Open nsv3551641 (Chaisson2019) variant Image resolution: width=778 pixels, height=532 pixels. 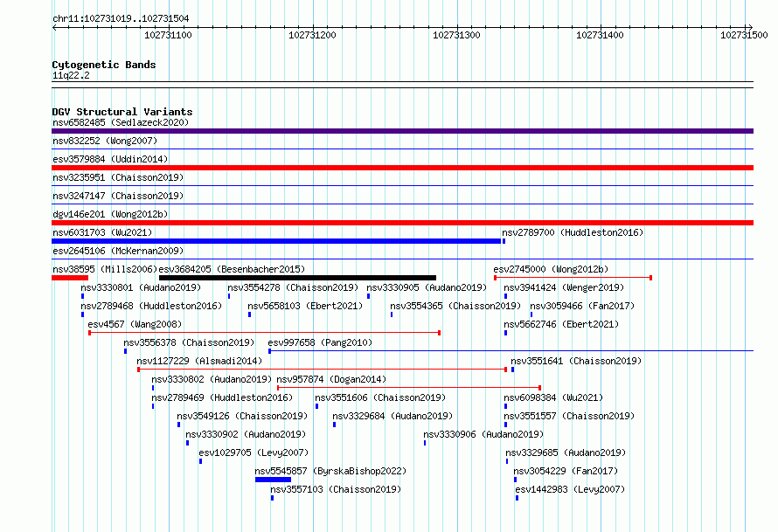tap(576, 361)
